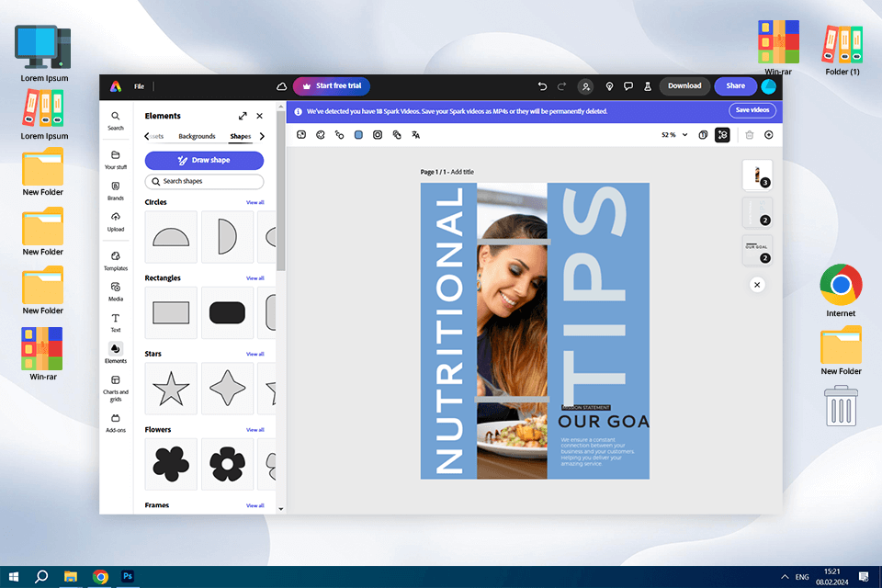The height and width of the screenshot is (588, 882).
Task: Click the resize tool icon in toolbar
Action: pos(301,135)
